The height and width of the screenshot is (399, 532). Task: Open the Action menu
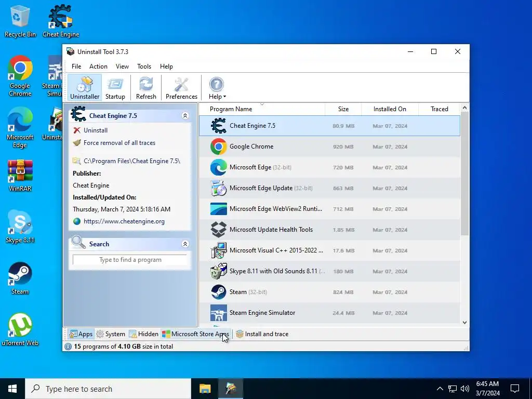[x=98, y=66]
